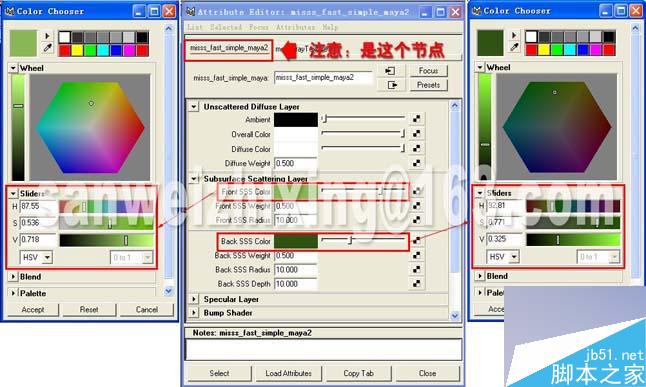646x387 pixels.
Task: Click the H value field in left Color Chooser
Action: 38,206
